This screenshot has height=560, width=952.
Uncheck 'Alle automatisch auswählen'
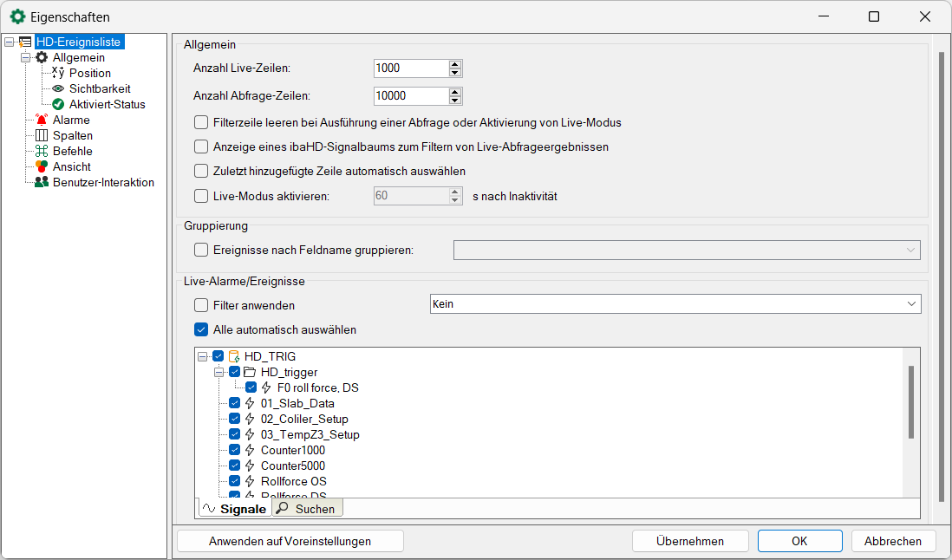click(201, 330)
